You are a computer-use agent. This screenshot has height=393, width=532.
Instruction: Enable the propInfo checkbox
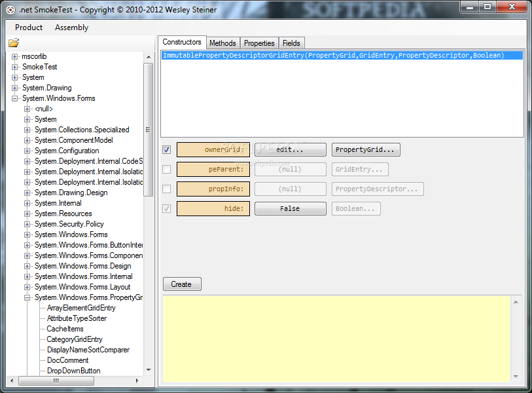pos(167,189)
